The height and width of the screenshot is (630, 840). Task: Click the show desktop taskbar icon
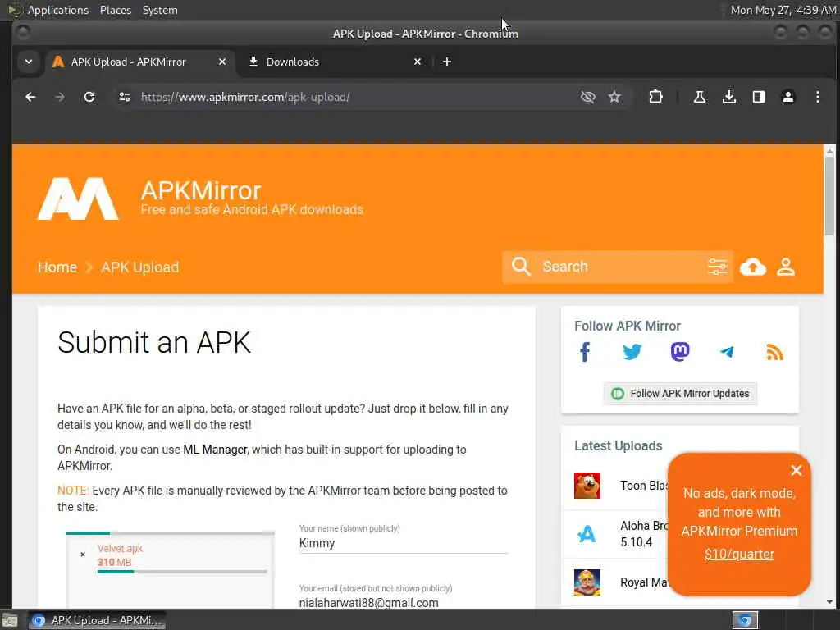[x=10, y=620]
